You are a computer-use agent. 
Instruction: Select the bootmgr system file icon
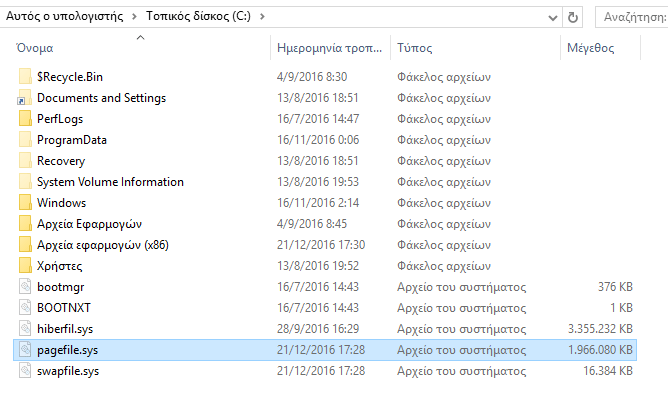(25, 286)
